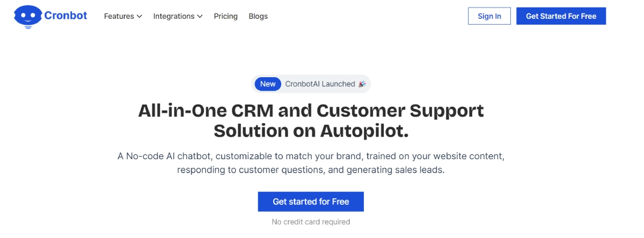Click the responding to customer questions line
Image resolution: width=644 pixels, height=238 pixels.
[311, 170]
